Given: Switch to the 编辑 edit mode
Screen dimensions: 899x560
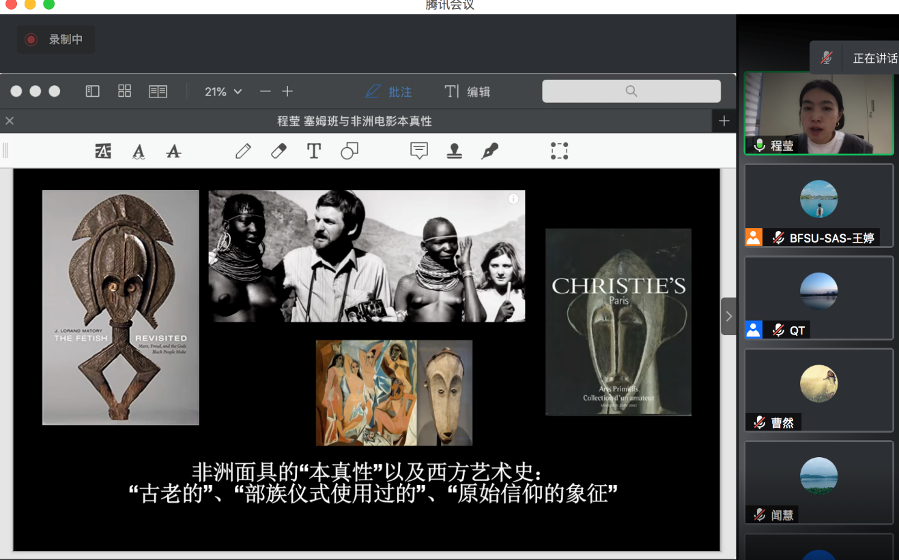Looking at the screenshot, I should point(468,91).
